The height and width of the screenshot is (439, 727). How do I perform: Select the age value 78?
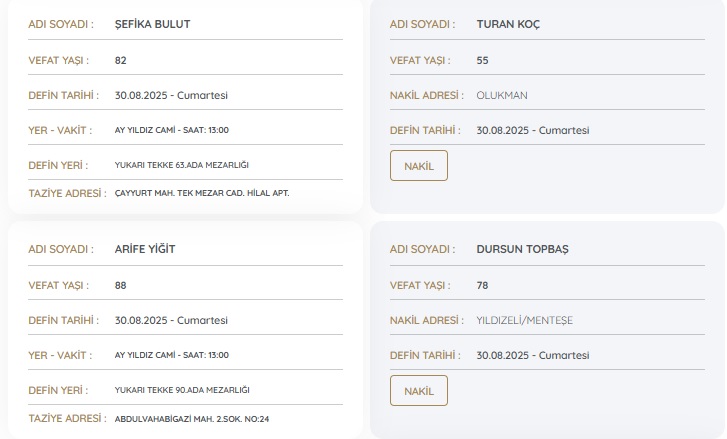483,285
